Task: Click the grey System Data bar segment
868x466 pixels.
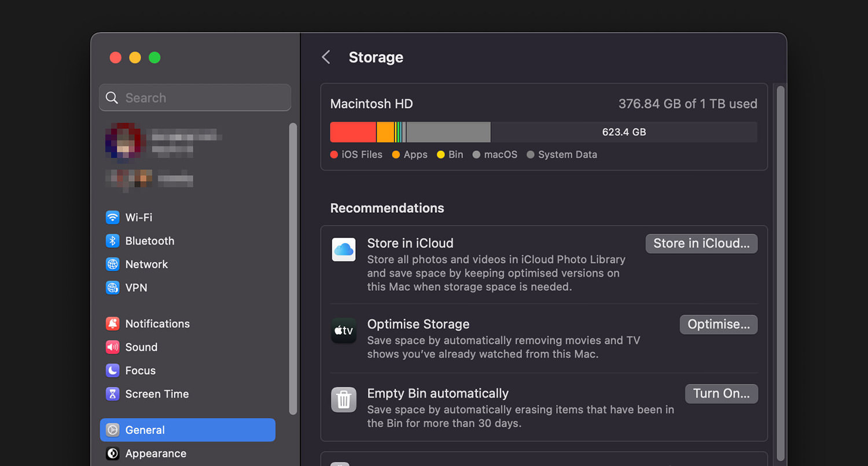Action: tap(448, 132)
